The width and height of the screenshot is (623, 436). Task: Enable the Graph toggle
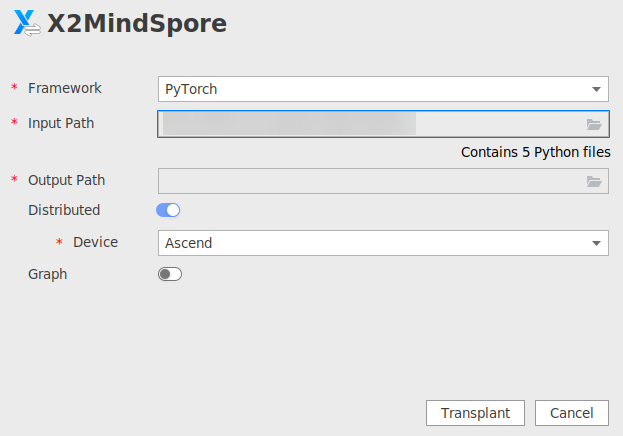[170, 274]
